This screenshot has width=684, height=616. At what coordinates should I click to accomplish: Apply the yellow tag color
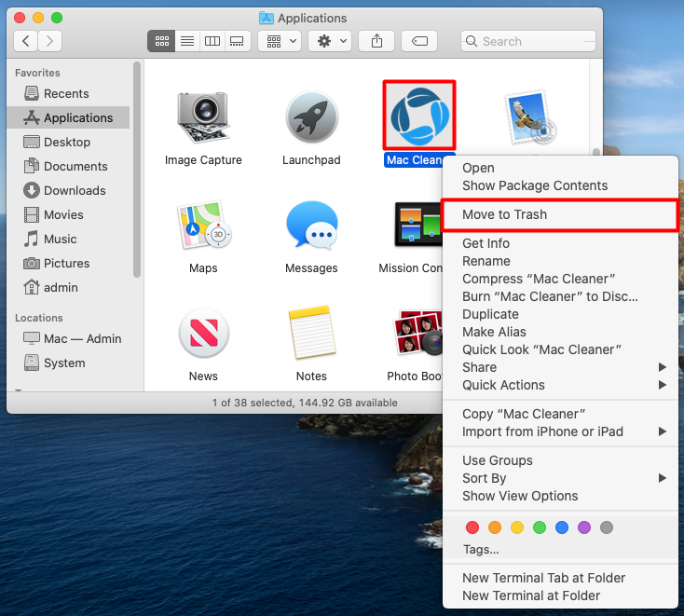(517, 527)
